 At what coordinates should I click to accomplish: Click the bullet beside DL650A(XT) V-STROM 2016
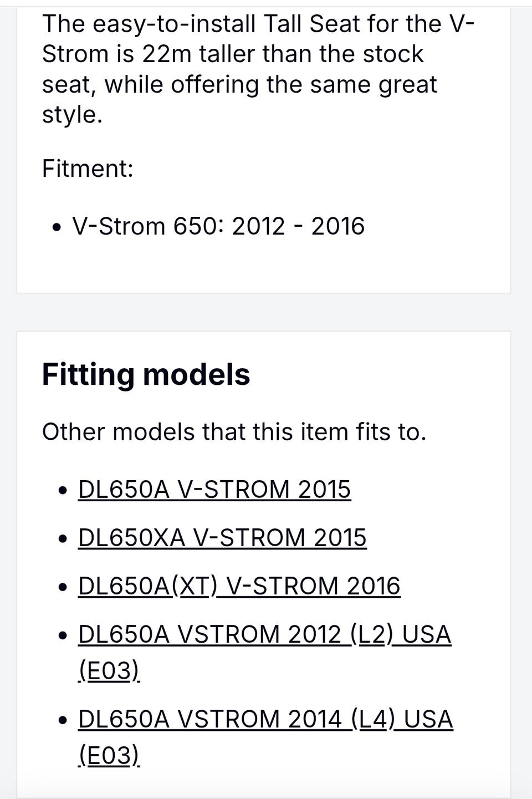point(64,587)
